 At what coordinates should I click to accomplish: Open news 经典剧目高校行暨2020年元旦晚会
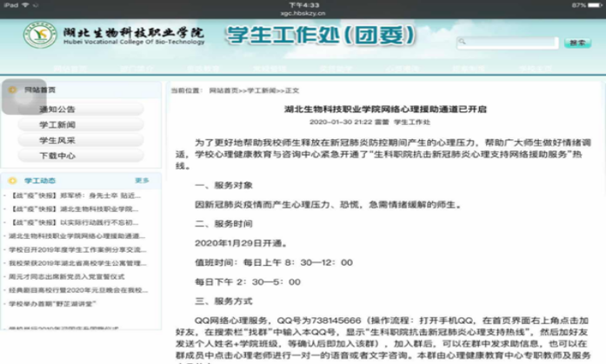pos(78,290)
